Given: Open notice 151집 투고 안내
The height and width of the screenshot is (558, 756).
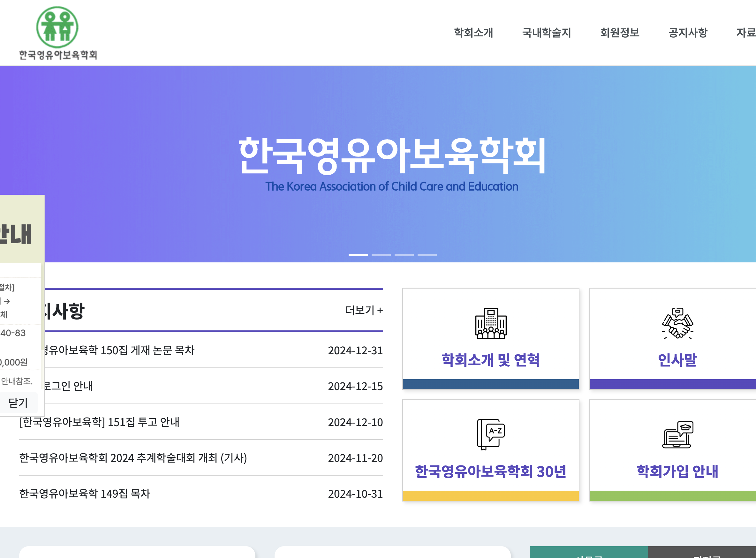Looking at the screenshot, I should [x=99, y=422].
